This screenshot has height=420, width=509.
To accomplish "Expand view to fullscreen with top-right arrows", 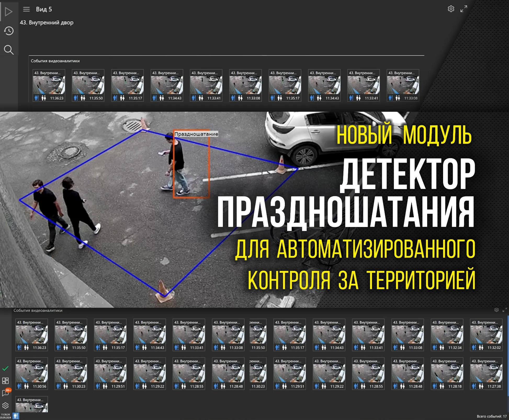I will pos(463,9).
